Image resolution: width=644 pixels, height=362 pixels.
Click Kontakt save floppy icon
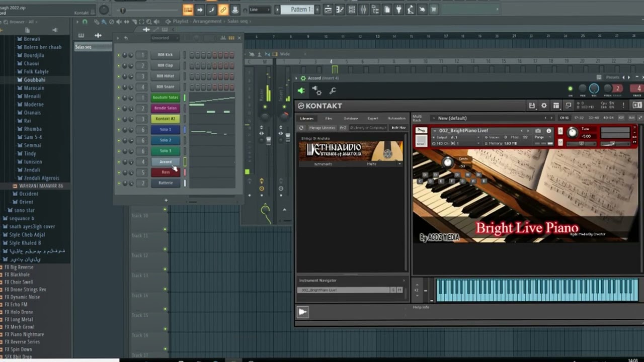(x=532, y=106)
